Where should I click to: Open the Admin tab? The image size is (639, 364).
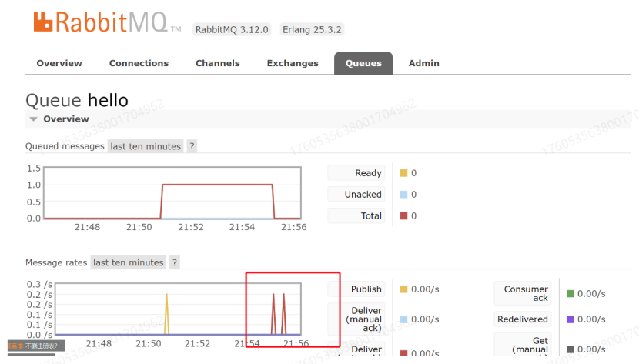tap(424, 63)
